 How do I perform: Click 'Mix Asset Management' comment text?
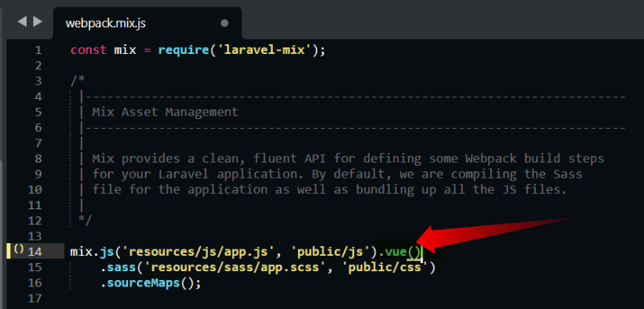[165, 112]
